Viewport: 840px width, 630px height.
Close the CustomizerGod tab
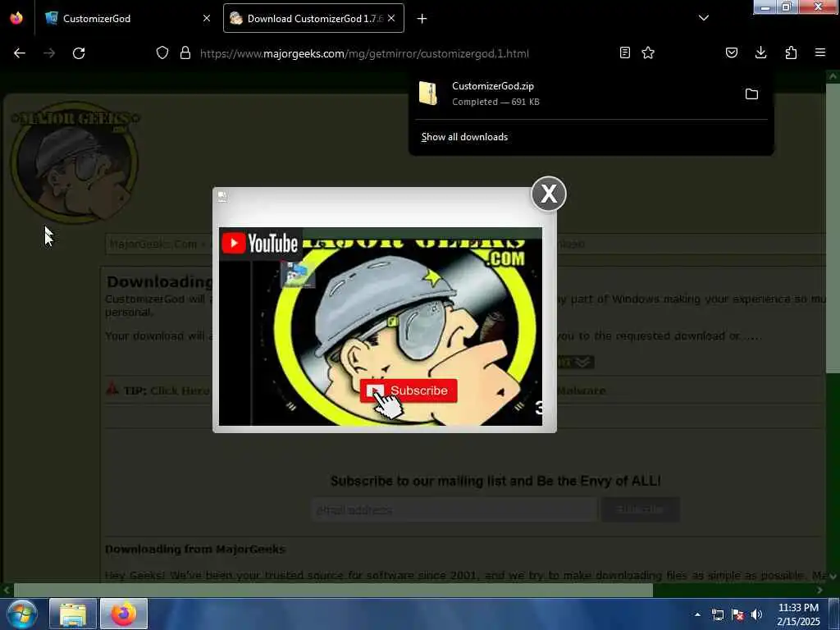[207, 18]
